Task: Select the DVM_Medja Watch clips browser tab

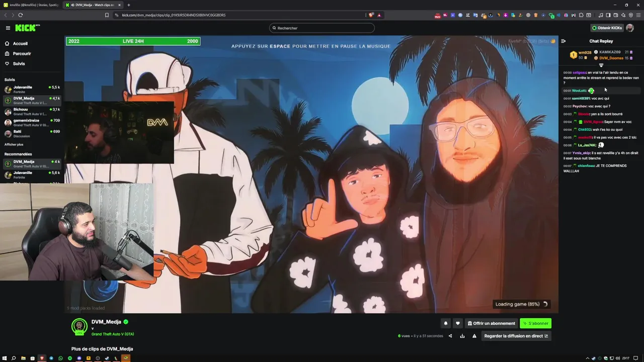Action: [93, 5]
